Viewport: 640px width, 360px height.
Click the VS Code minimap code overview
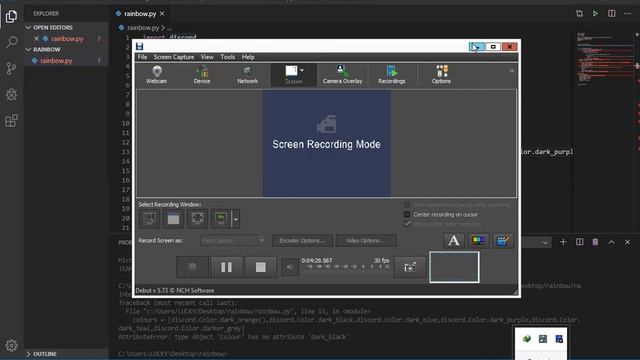point(604,59)
